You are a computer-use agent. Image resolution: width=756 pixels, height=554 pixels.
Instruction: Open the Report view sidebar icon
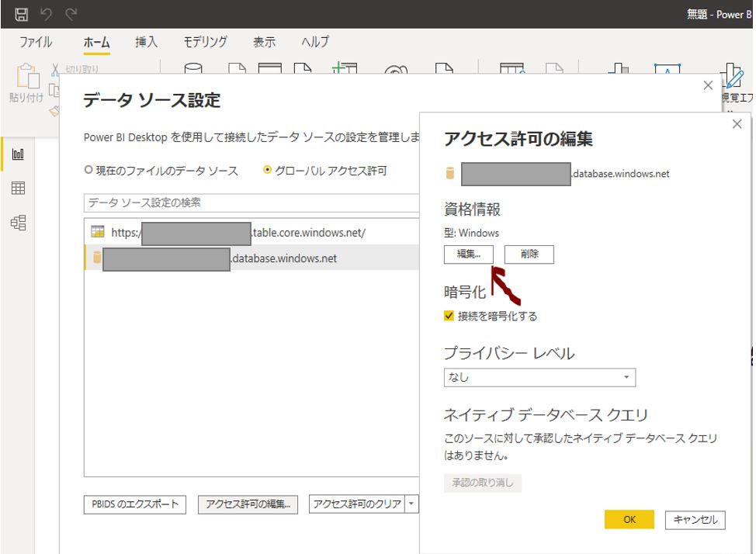(x=18, y=154)
